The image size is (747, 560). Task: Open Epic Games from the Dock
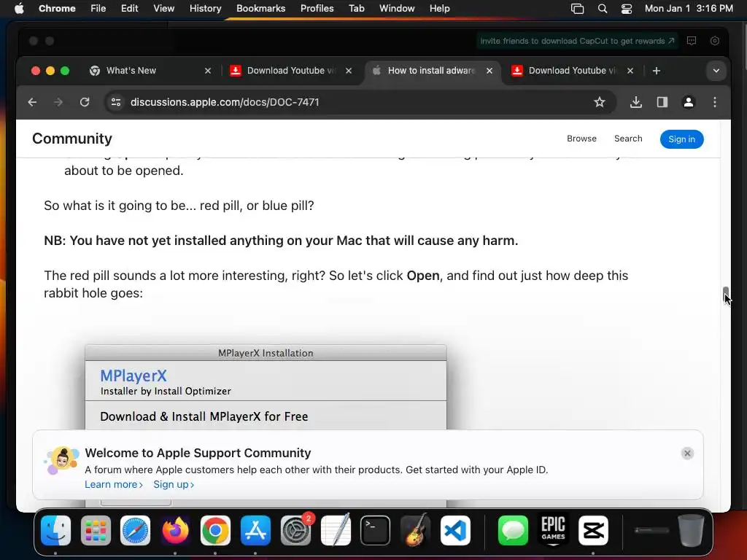coord(553,529)
